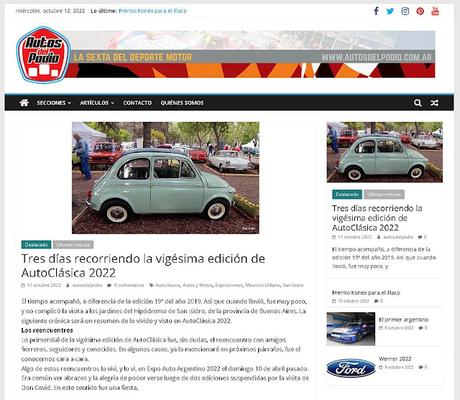Click Últimas noticias tag under main article image
Screen dimensions: 460x400
coord(73,245)
